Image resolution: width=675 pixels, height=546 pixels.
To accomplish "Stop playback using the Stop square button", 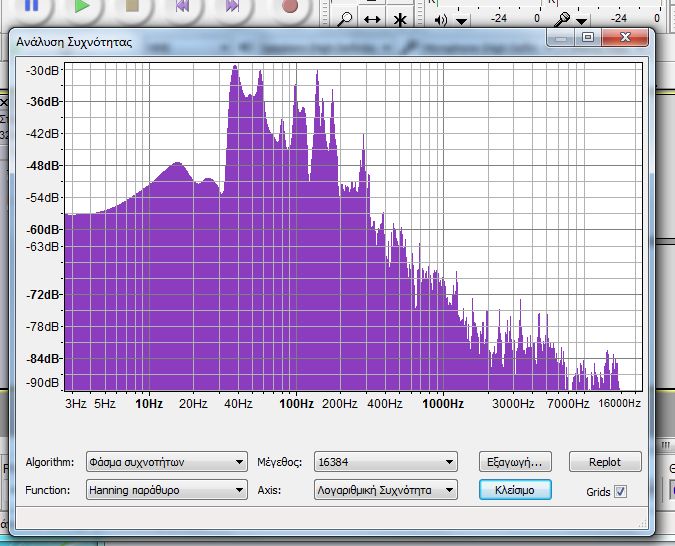I will click(x=132, y=5).
